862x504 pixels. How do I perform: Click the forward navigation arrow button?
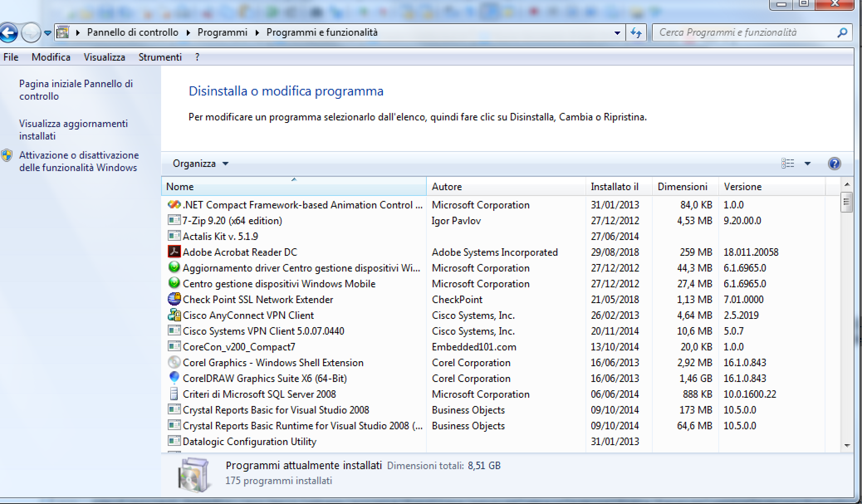(31, 33)
